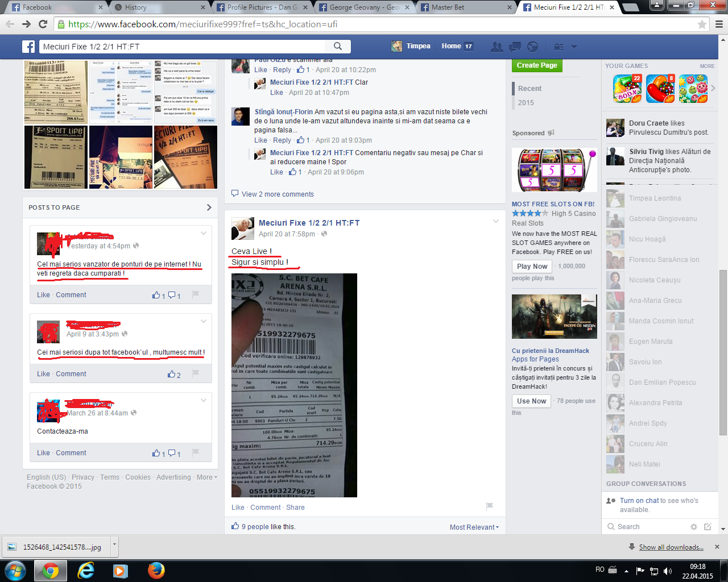Click the Facebook logo icon

pyautogui.click(x=28, y=47)
